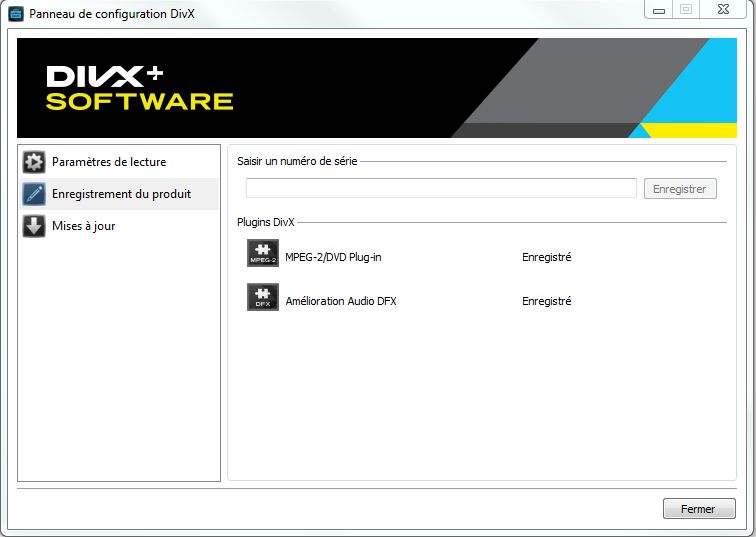Click the Enregistrer button
756x537 pixels.
coord(680,189)
